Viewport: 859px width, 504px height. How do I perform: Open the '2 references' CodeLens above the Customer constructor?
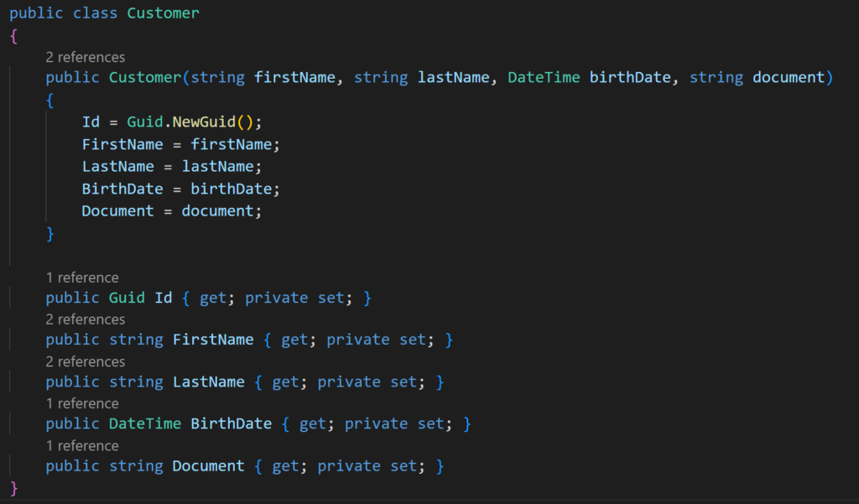coord(86,57)
